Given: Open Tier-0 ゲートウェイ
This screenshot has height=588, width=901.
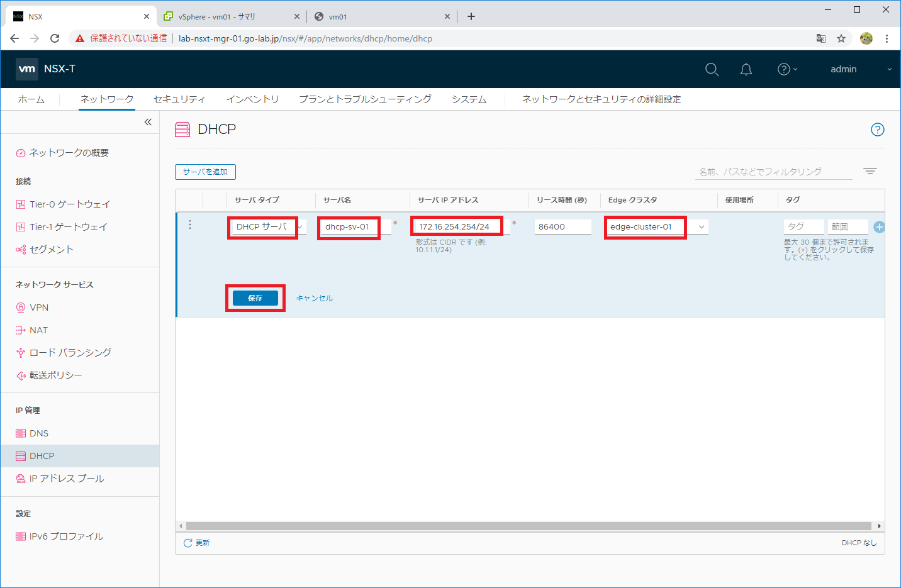Looking at the screenshot, I should tap(70, 204).
